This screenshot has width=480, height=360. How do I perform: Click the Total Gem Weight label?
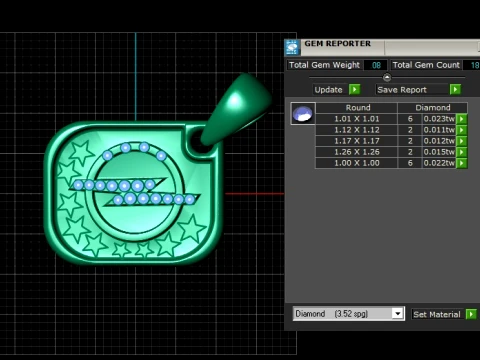point(324,65)
